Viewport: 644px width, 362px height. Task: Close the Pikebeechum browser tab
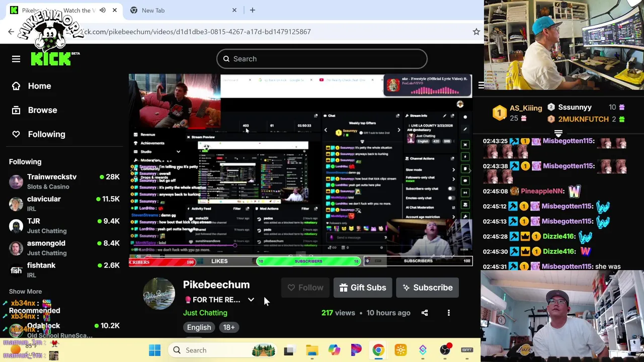115,10
